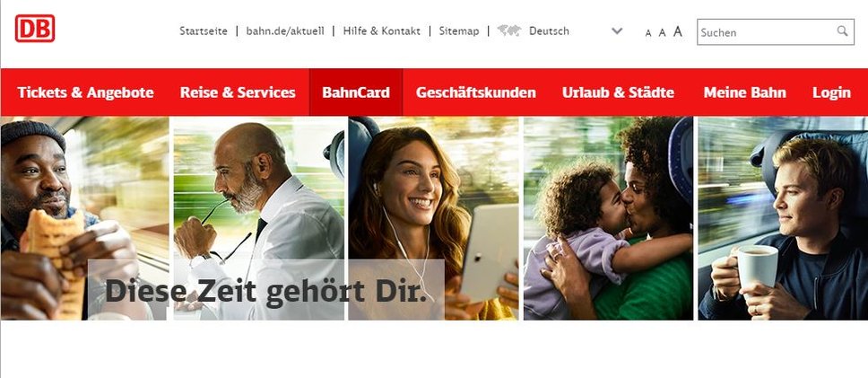The height and width of the screenshot is (378, 868).
Task: Click the world map language icon
Action: (508, 31)
